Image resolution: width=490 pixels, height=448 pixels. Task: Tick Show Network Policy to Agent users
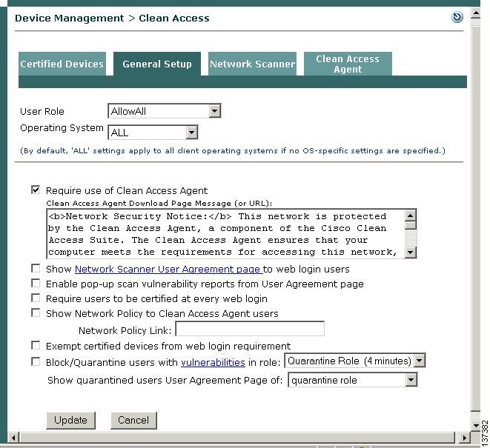(36, 313)
